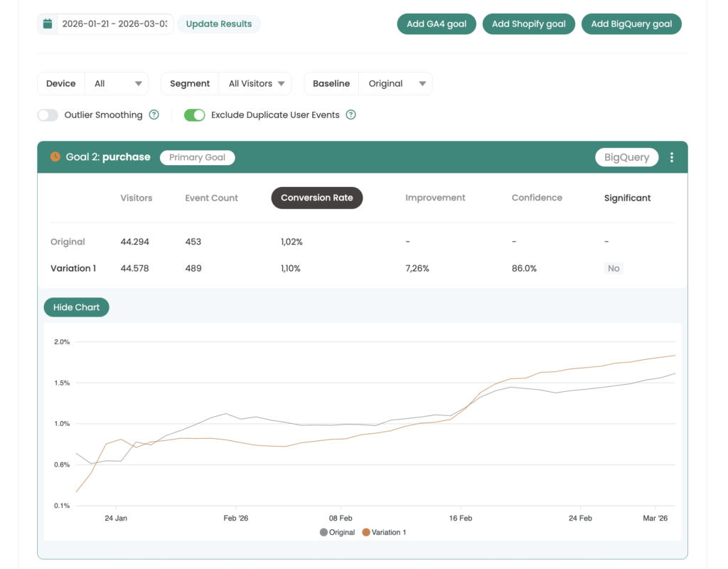Screen dimensions: 728x569
Task: Open the three-dot goal options menu
Action: (x=672, y=157)
